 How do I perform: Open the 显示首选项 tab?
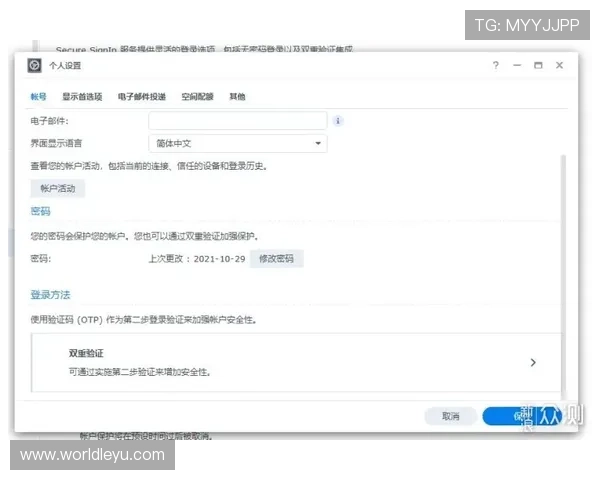(x=82, y=97)
